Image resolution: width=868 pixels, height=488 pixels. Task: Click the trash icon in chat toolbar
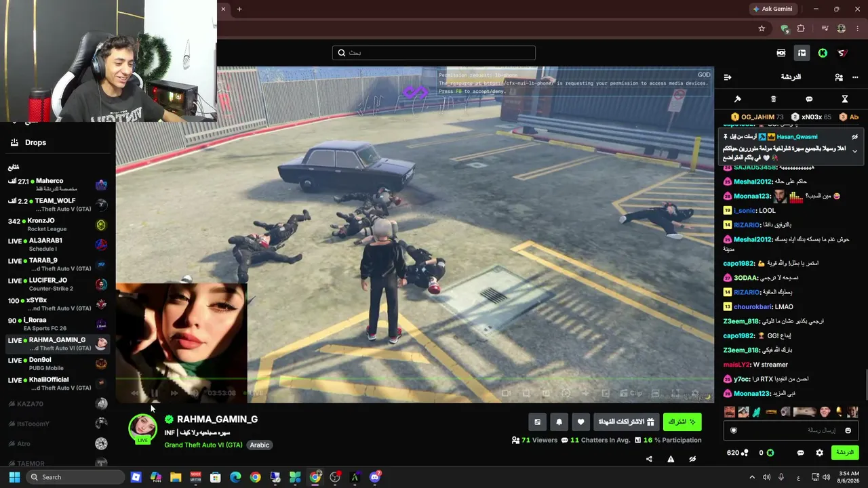coord(774,99)
